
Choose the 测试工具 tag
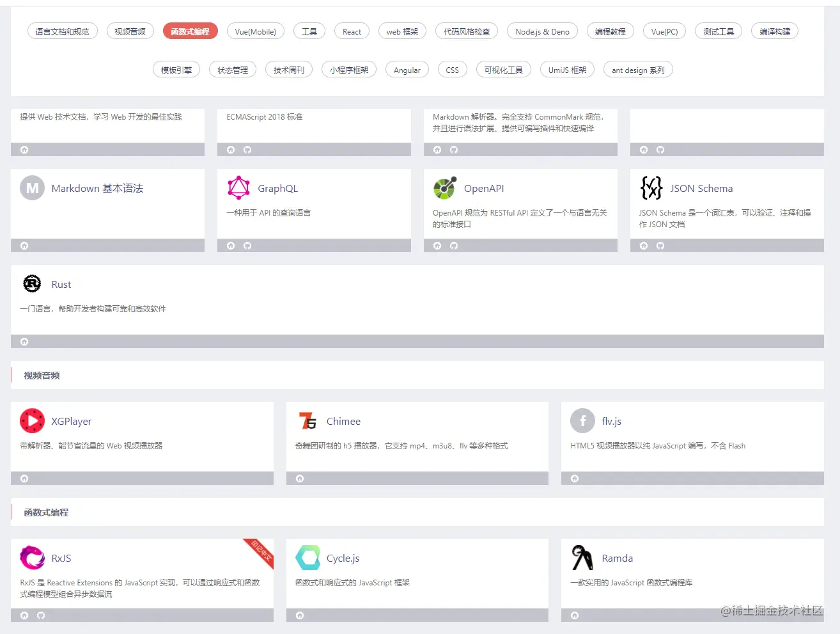point(719,31)
